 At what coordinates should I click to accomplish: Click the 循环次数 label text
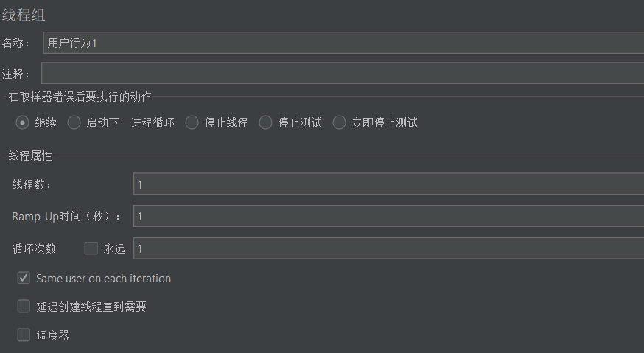(34, 248)
